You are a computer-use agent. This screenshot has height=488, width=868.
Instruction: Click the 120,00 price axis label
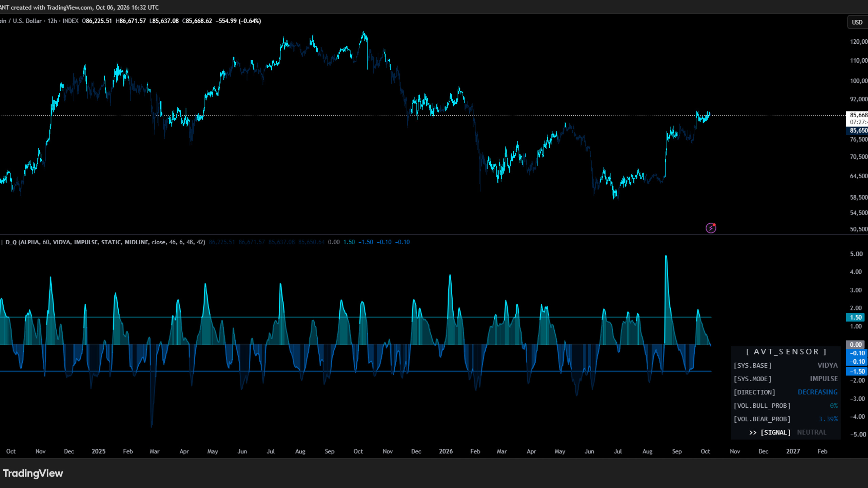[x=859, y=42]
